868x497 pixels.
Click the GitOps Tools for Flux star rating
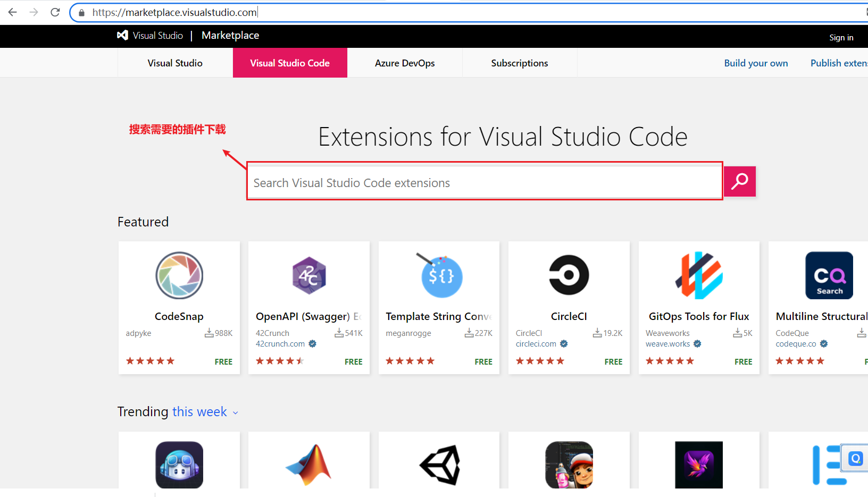670,361
